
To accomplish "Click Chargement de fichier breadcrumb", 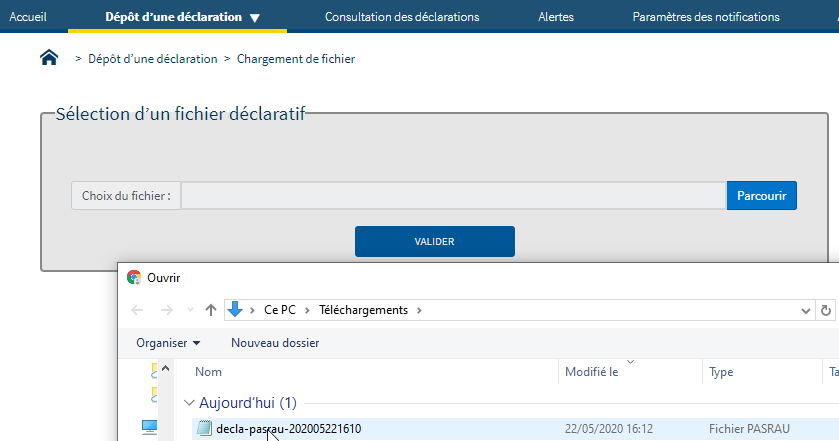I will pos(296,59).
